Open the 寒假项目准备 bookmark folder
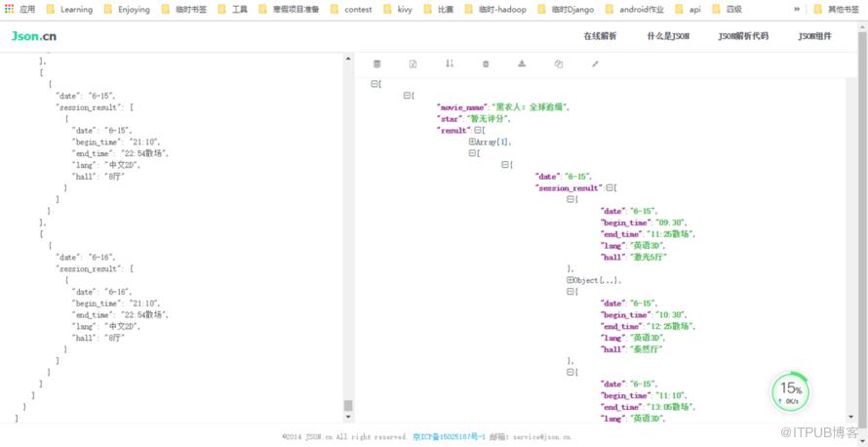Screen dimensions: 868x447 pos(289,10)
